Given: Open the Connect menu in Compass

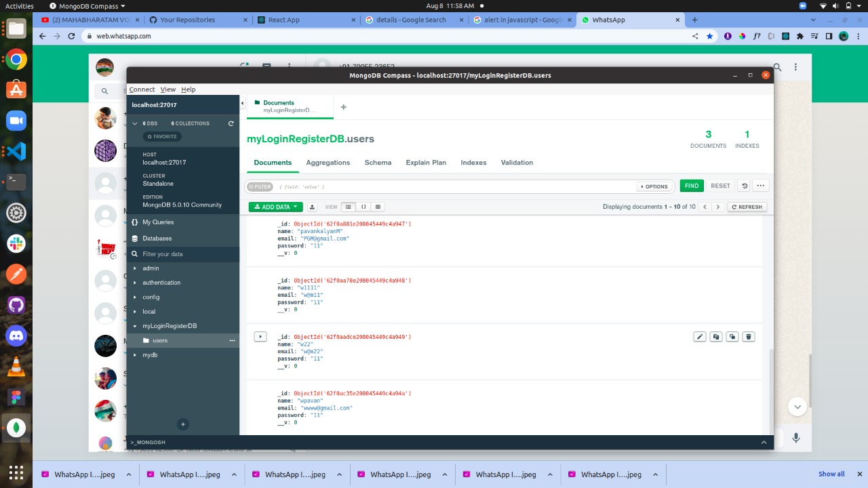Looking at the screenshot, I should pos(142,89).
